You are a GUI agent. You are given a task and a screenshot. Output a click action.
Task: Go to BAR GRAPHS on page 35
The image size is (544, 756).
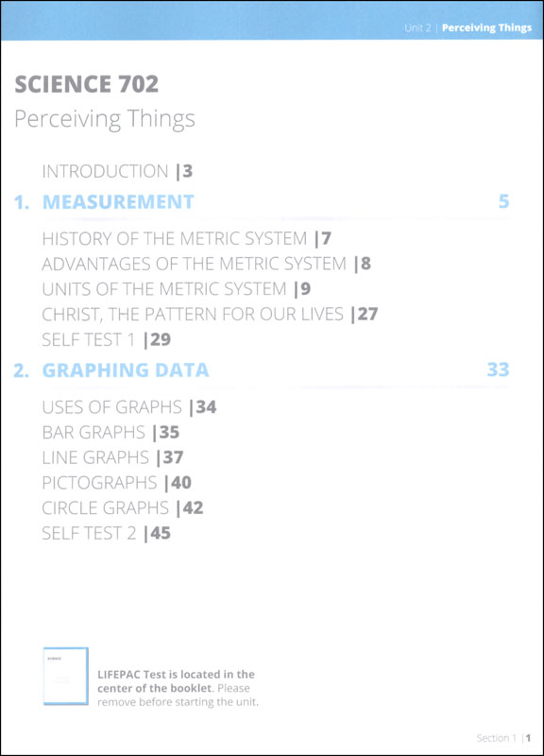(x=110, y=432)
